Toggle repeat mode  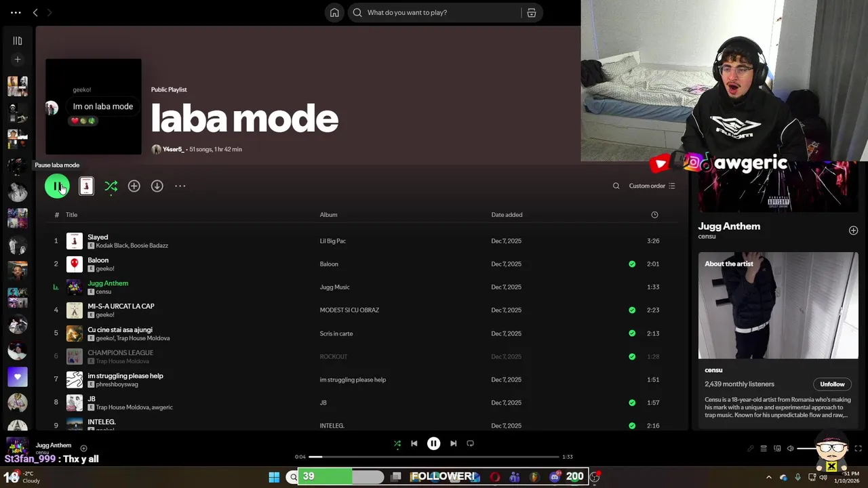[x=470, y=443]
